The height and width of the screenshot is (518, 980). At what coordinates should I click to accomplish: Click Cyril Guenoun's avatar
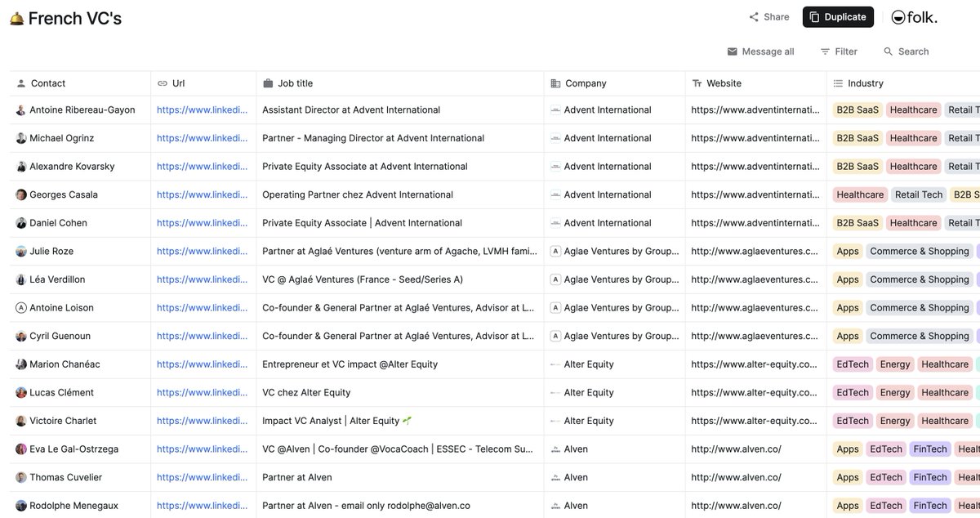[21, 336]
